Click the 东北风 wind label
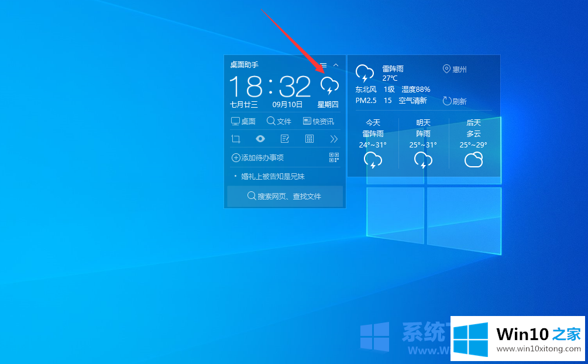Image resolution: width=588 pixels, height=364 pixels. (x=366, y=90)
